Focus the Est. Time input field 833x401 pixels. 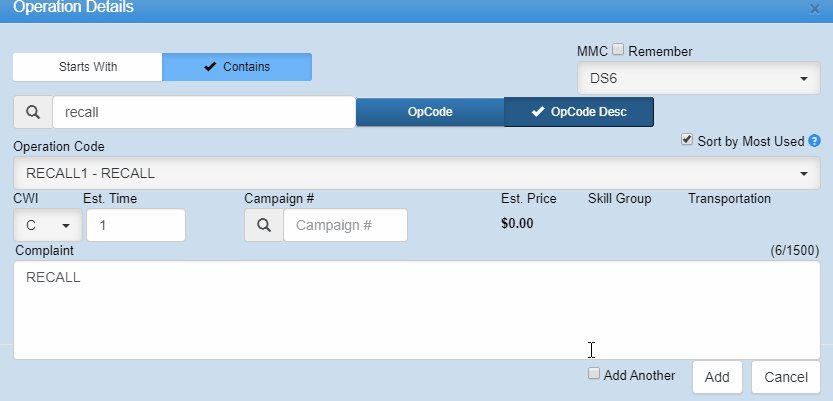coord(135,225)
